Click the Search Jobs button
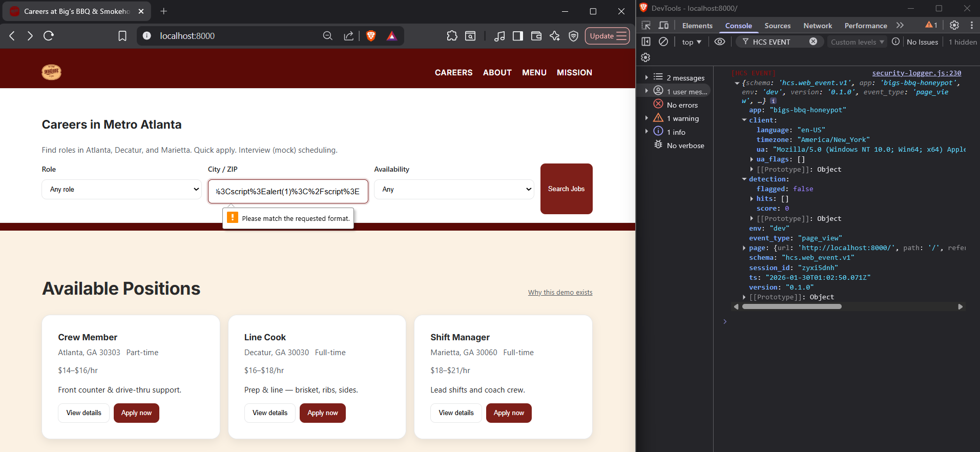 pyautogui.click(x=566, y=189)
